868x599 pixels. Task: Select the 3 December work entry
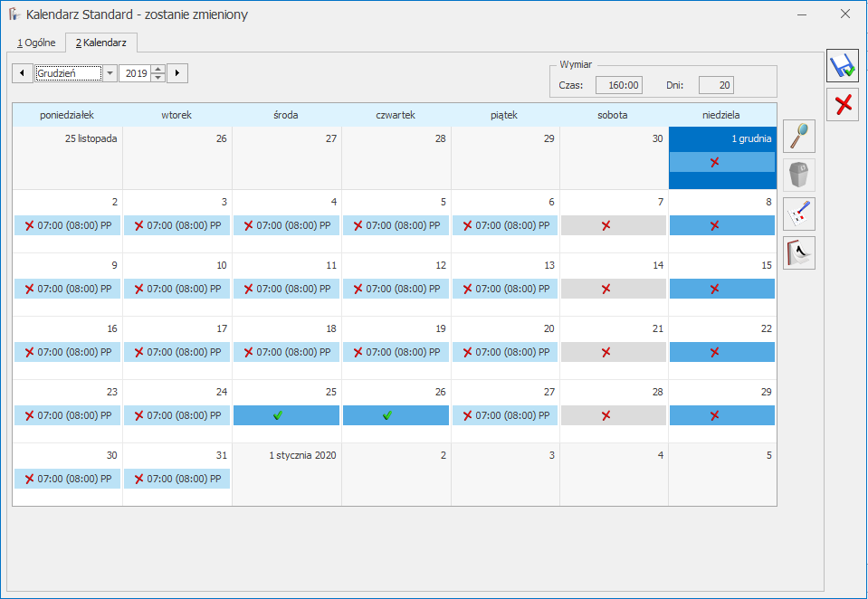[x=176, y=225]
